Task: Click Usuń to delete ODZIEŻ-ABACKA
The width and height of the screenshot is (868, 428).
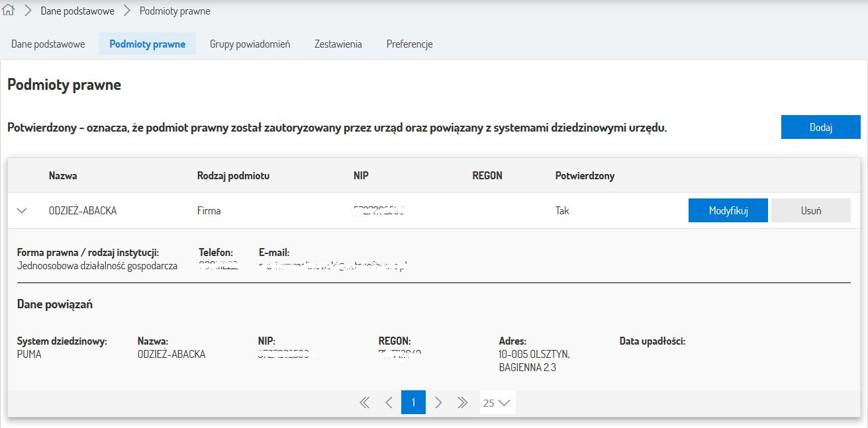Action: [x=810, y=211]
